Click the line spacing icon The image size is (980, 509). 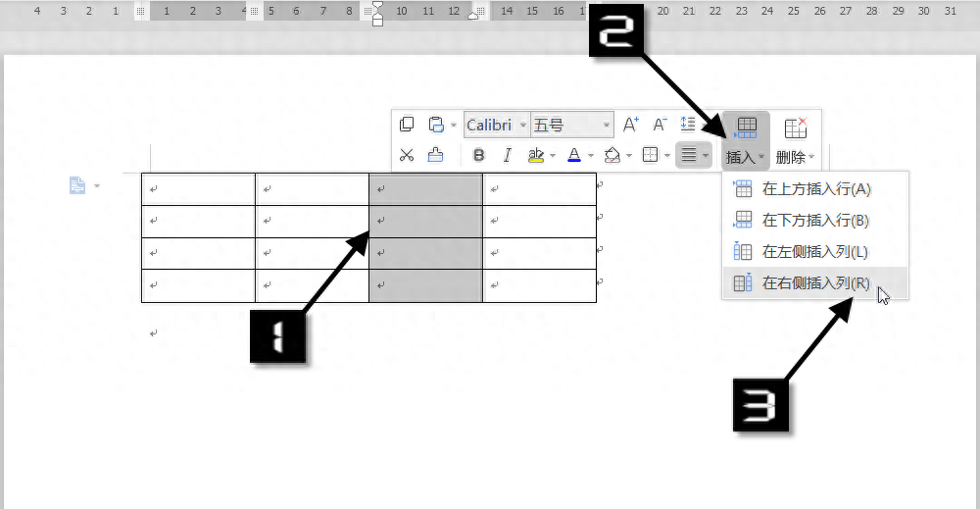(x=688, y=125)
